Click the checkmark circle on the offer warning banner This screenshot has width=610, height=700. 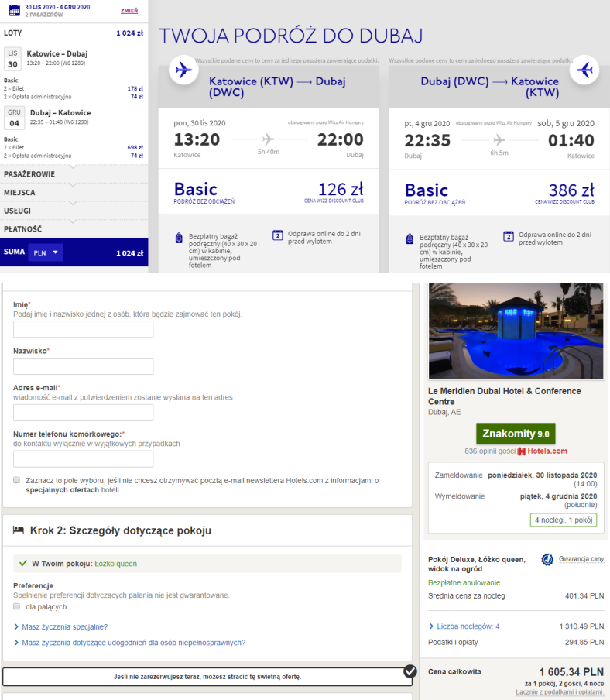pyautogui.click(x=410, y=671)
